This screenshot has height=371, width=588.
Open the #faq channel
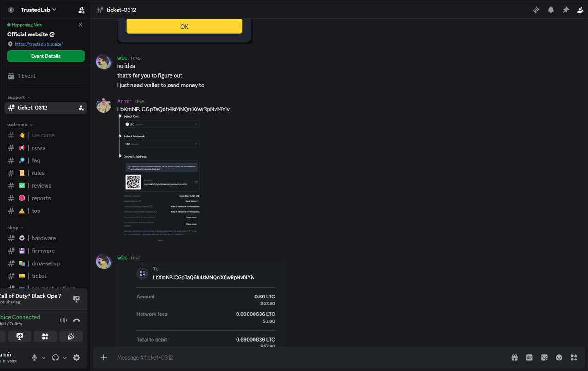[36, 160]
